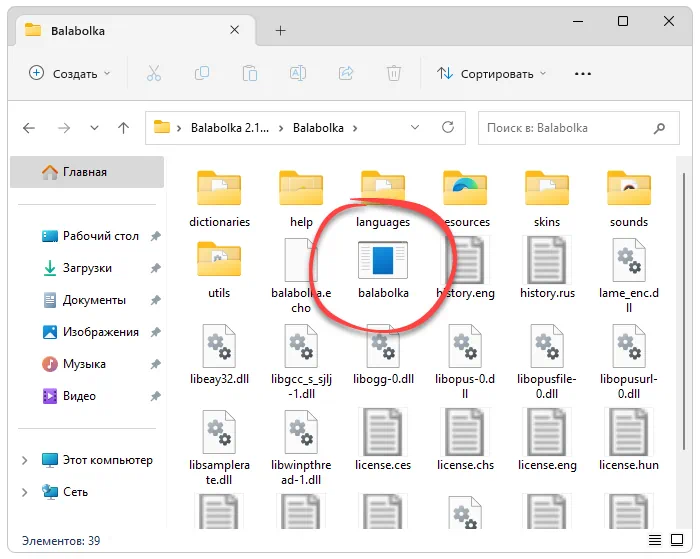Select the libopusurl-0.dll file
Screen dimensions: 700x559
629,362
